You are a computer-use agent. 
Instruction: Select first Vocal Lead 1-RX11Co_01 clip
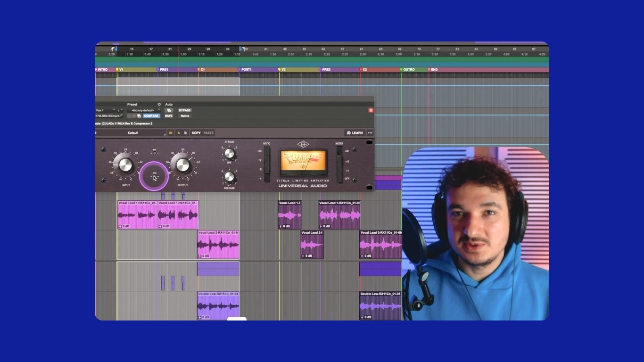point(138,214)
